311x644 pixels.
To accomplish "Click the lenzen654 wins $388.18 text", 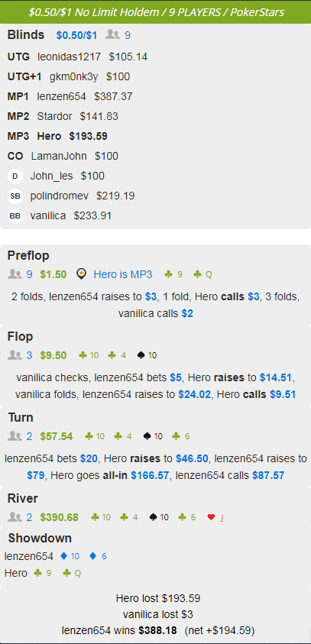I will pyautogui.click(x=119, y=630).
